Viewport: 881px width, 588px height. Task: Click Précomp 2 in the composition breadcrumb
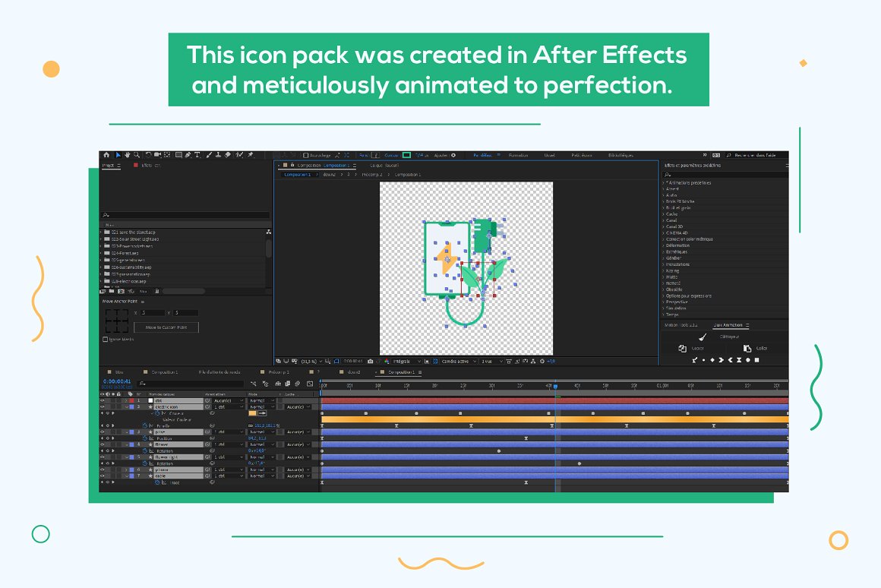[x=372, y=175]
